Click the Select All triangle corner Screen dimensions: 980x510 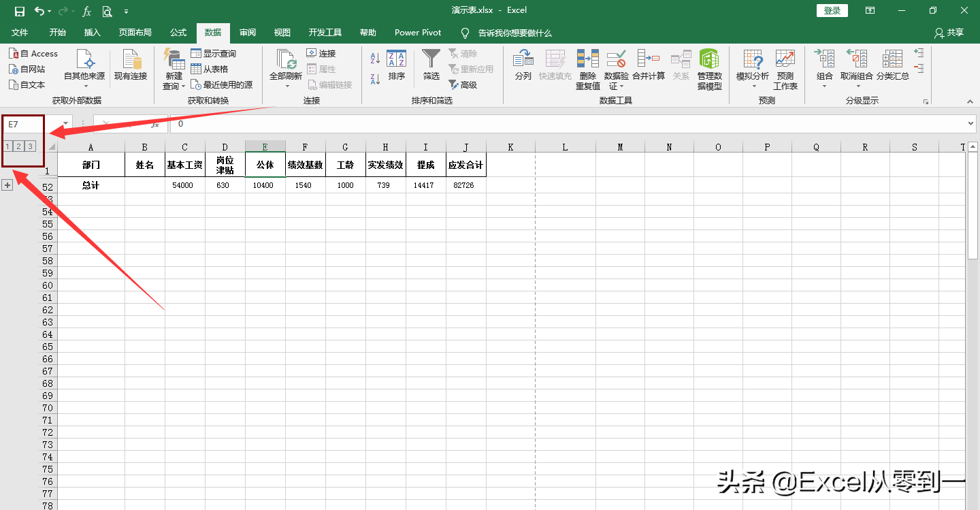[52, 146]
